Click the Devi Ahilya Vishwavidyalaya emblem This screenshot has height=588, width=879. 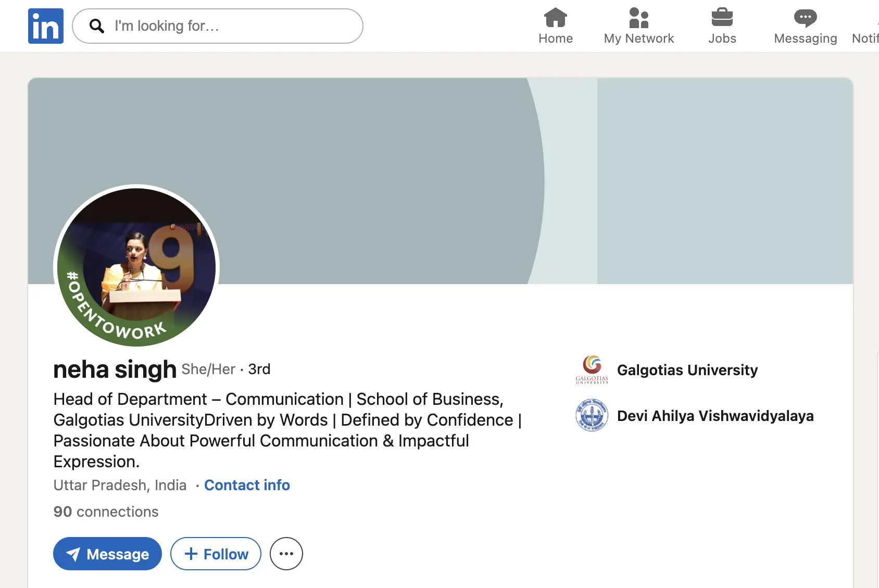click(592, 415)
